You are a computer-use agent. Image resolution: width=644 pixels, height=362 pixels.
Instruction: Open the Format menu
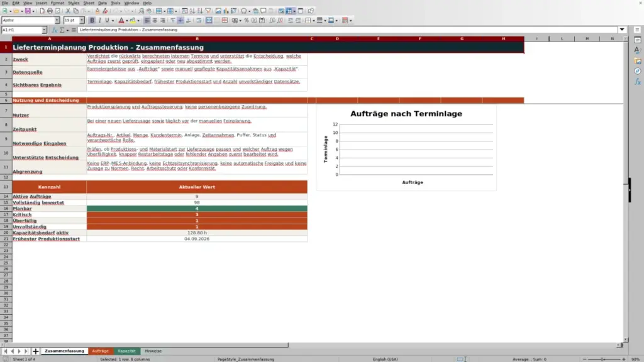57,3
